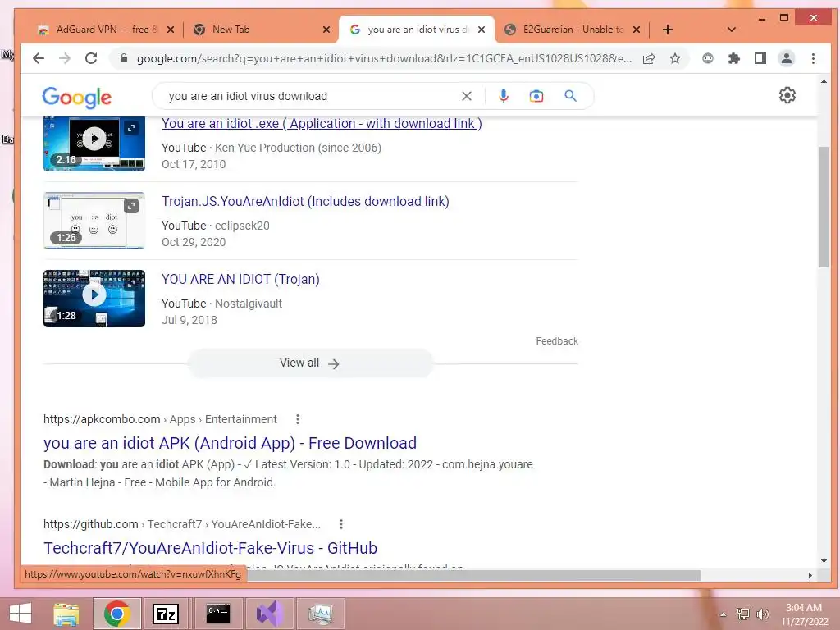Bookmark this tab with the star icon
Image resolution: width=840 pixels, height=630 pixels.
coord(675,58)
